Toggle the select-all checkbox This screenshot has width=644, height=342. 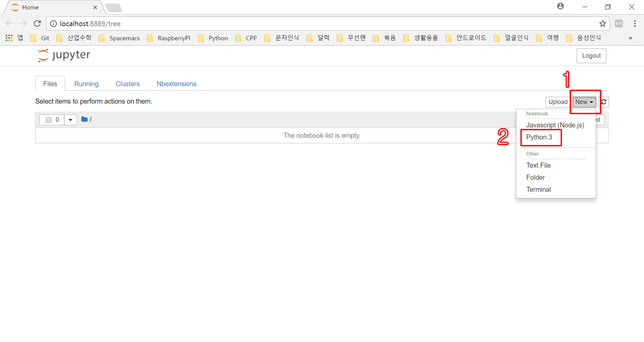click(49, 120)
